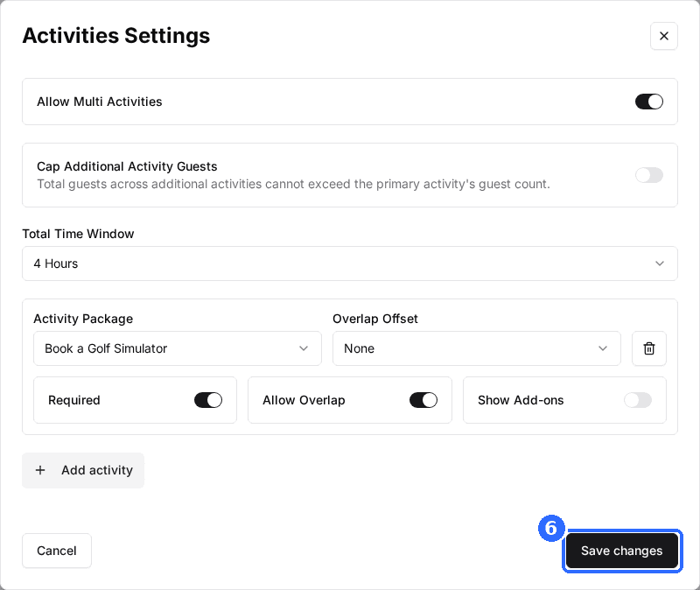Screen dimensions: 700x590
Task: Click Save changes button
Action: pyautogui.click(x=621, y=551)
